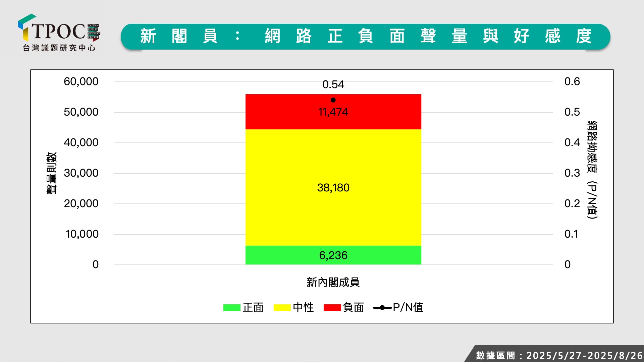The width and height of the screenshot is (644, 362).
Task: Click the P/N值 legend line marker
Action: point(382,308)
